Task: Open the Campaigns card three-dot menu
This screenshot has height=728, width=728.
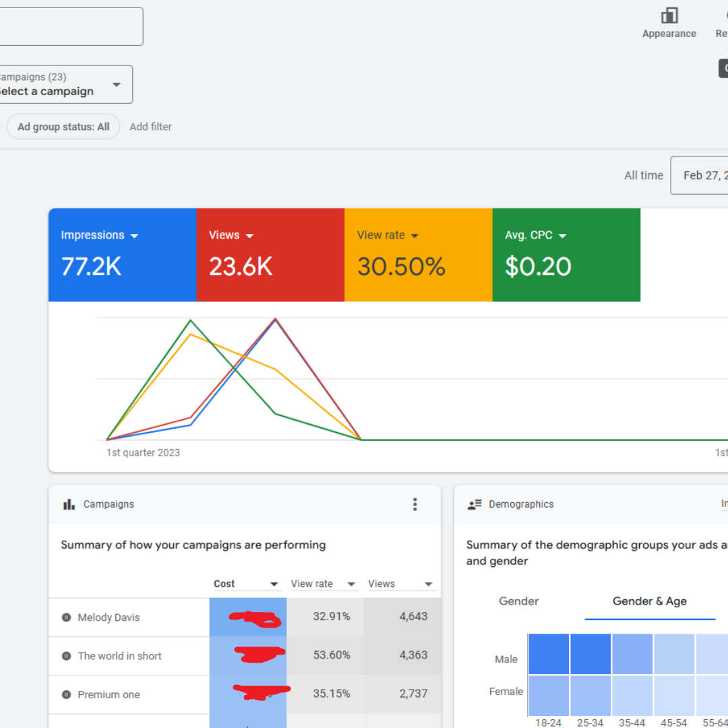Action: tap(415, 504)
